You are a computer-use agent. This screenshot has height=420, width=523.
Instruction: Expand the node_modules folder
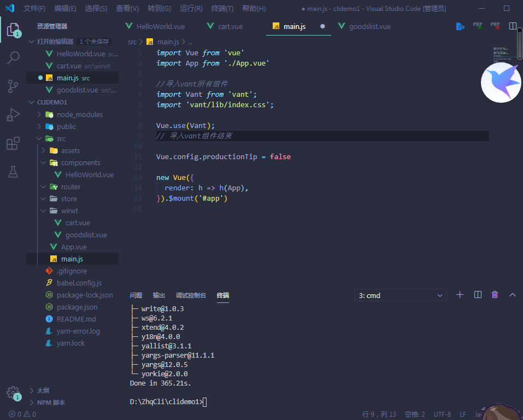(x=39, y=114)
